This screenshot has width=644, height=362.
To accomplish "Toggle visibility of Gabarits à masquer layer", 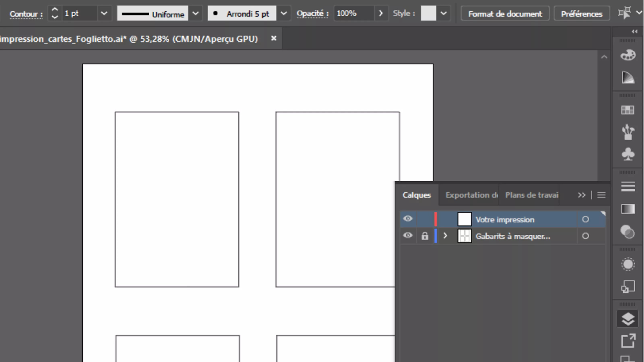I will [407, 236].
